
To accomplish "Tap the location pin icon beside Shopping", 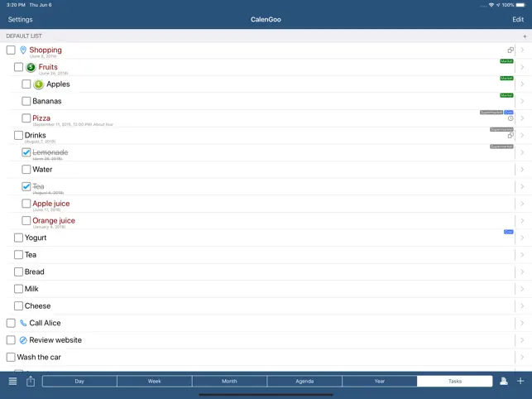I will tap(23, 50).
